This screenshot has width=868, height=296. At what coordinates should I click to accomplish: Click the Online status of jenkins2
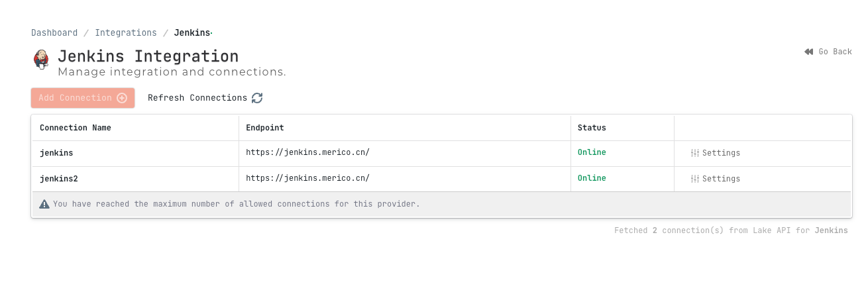592,178
